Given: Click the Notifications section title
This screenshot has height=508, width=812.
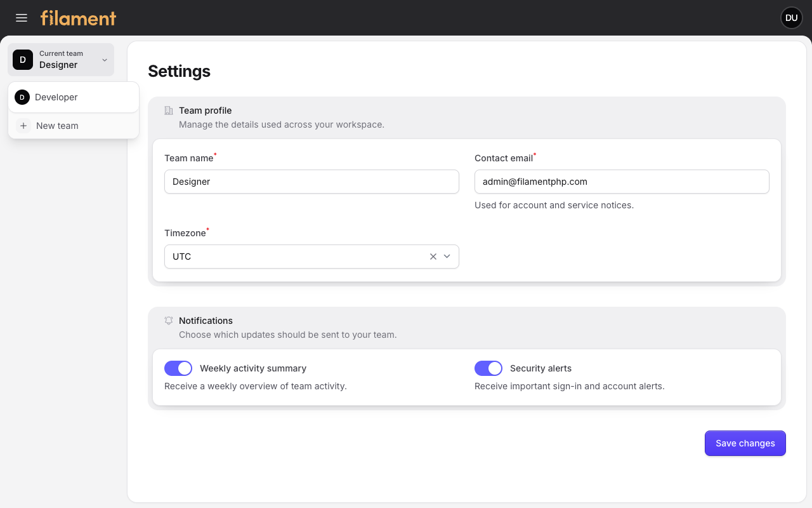Looking at the screenshot, I should [x=206, y=321].
